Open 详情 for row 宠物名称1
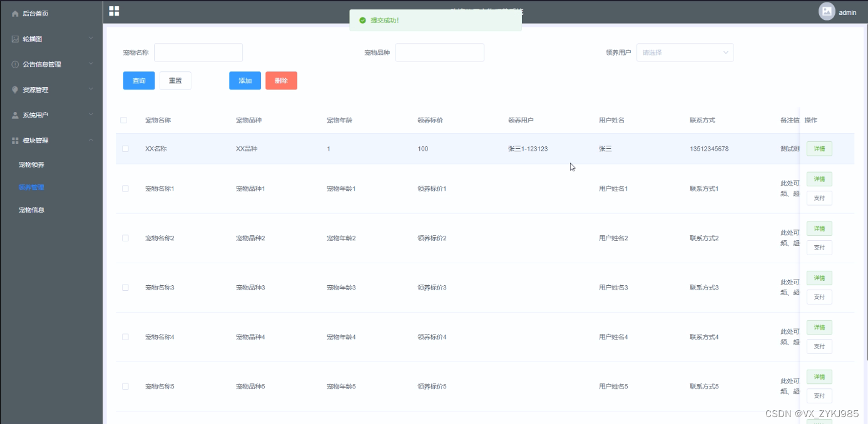 click(x=819, y=179)
